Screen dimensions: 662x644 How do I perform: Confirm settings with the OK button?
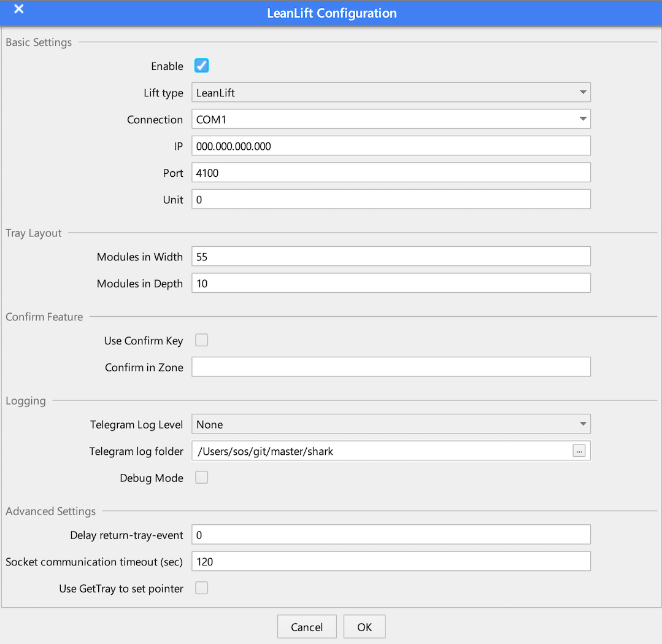point(364,627)
